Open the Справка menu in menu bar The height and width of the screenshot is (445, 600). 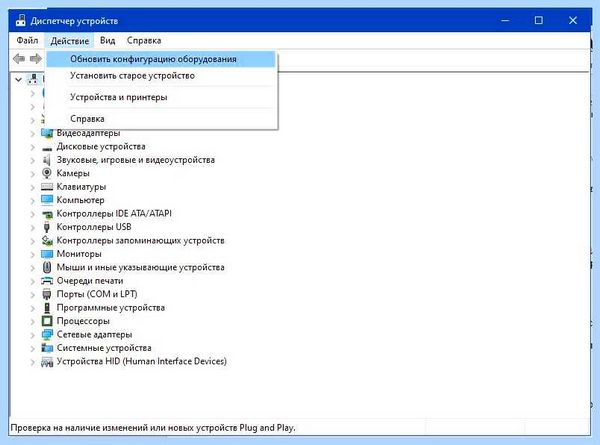tap(144, 40)
